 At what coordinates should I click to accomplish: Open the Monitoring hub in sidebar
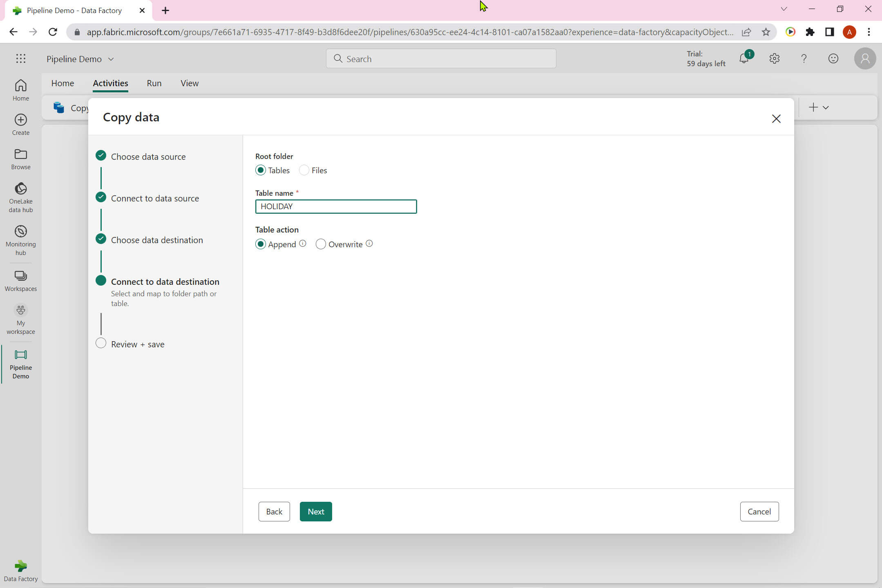tap(21, 232)
